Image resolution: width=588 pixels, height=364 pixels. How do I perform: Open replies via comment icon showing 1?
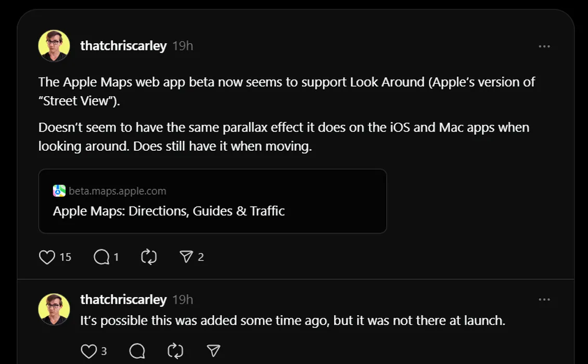[101, 257]
